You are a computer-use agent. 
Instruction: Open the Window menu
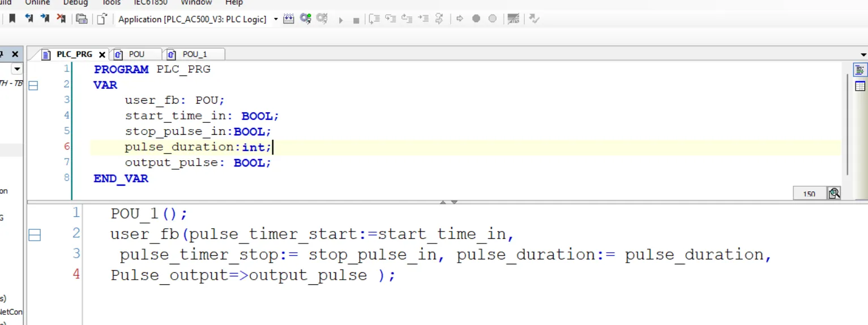[x=196, y=3]
